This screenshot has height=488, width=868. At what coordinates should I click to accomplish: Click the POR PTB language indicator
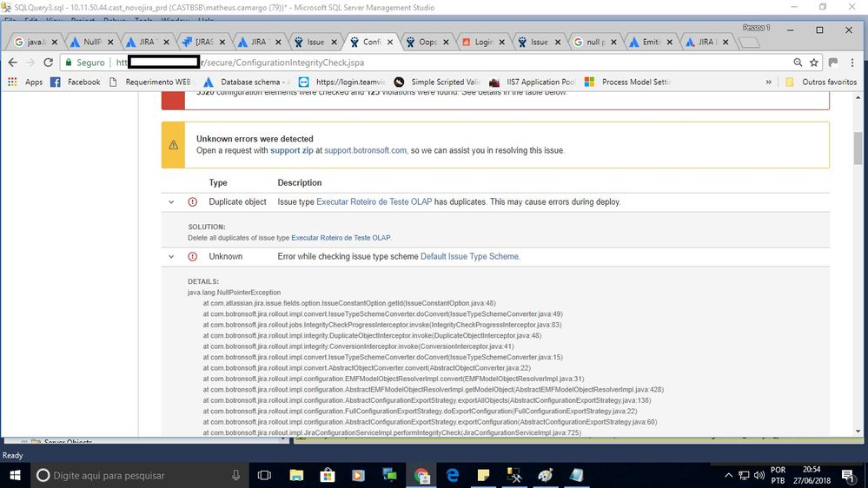click(778, 475)
